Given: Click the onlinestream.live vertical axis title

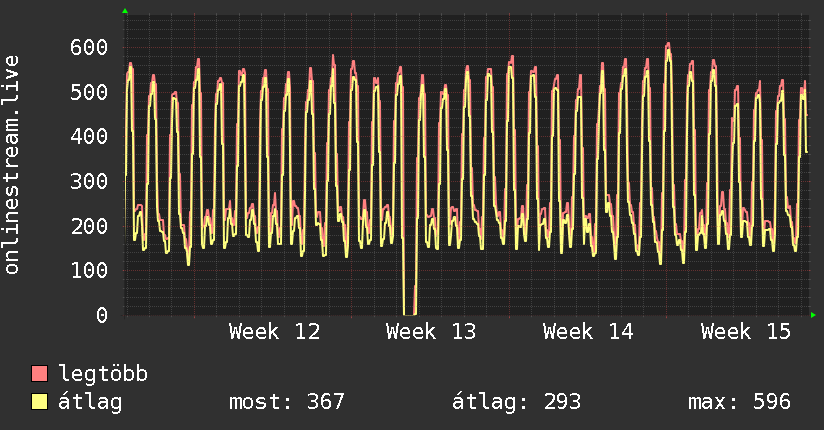Looking at the screenshot, I should tap(11, 165).
